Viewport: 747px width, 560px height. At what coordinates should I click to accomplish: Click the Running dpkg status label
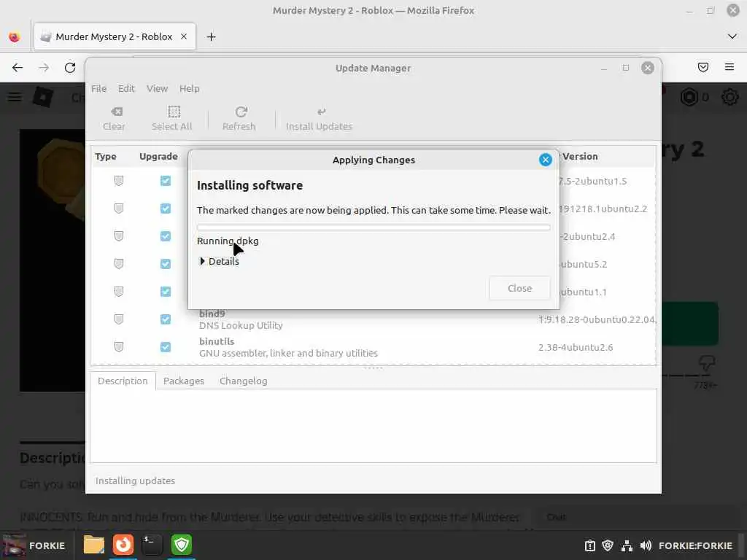click(x=228, y=241)
